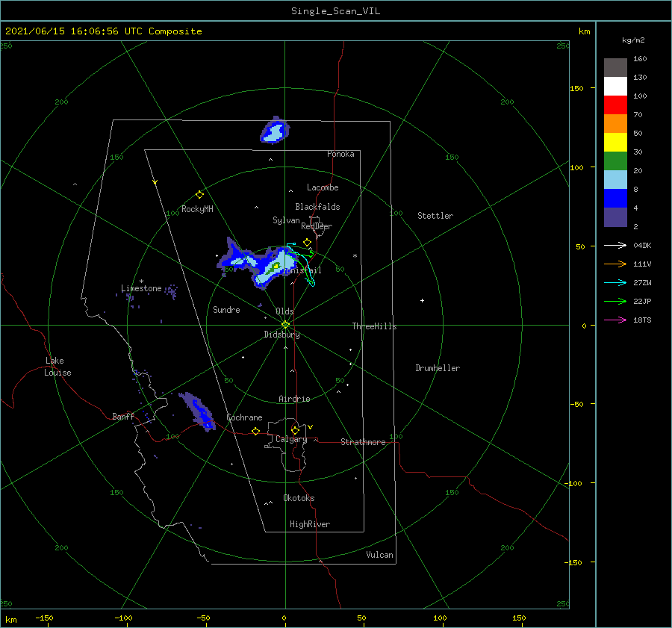Select the orange 50–70 color swatch
672x628 pixels.
point(615,123)
